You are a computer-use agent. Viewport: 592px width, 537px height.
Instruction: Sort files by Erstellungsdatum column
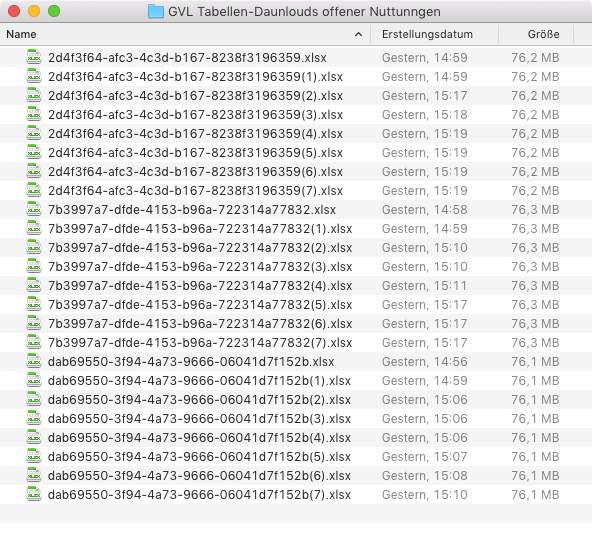(427, 34)
